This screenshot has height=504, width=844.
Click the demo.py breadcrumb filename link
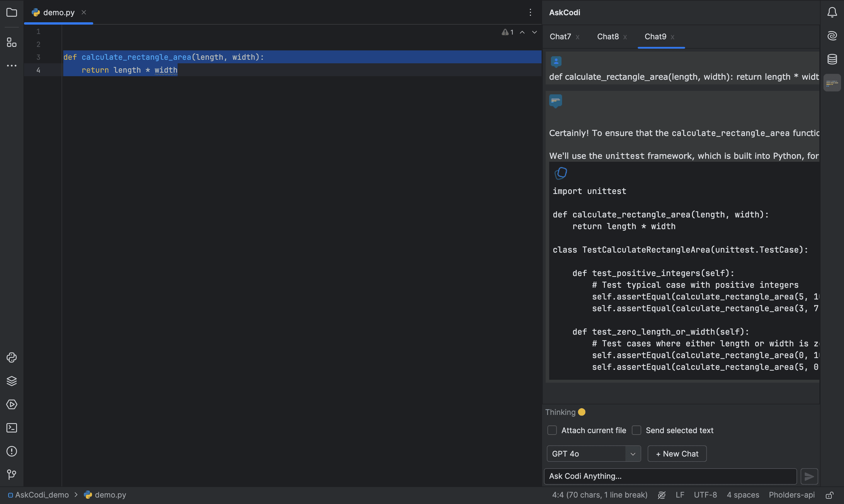pos(110,494)
